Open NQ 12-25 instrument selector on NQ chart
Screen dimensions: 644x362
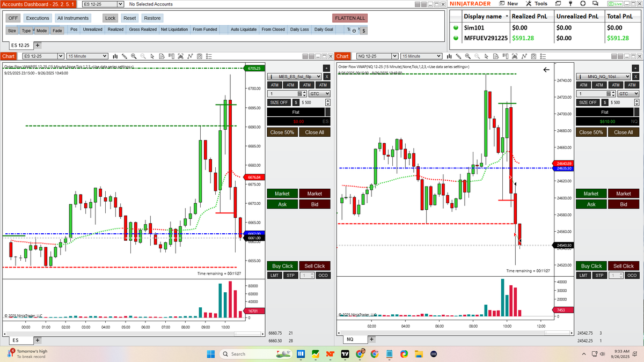[378, 56]
